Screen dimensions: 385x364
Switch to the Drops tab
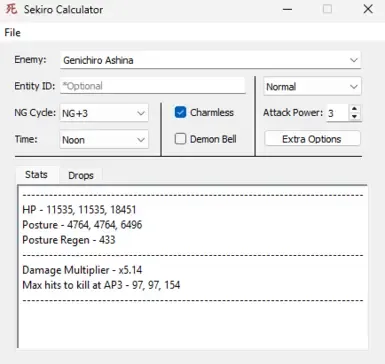click(81, 176)
